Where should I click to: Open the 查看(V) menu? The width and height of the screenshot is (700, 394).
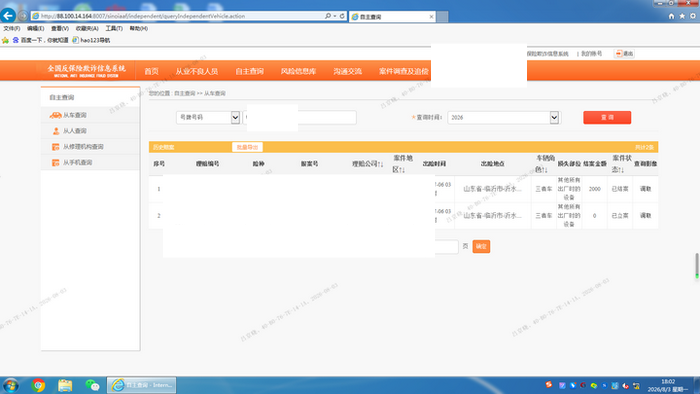click(60, 29)
